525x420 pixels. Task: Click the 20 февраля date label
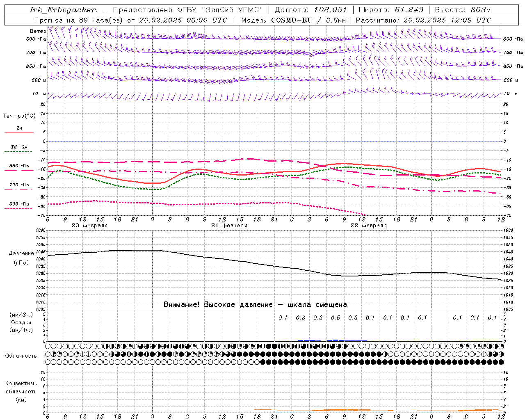point(90,226)
